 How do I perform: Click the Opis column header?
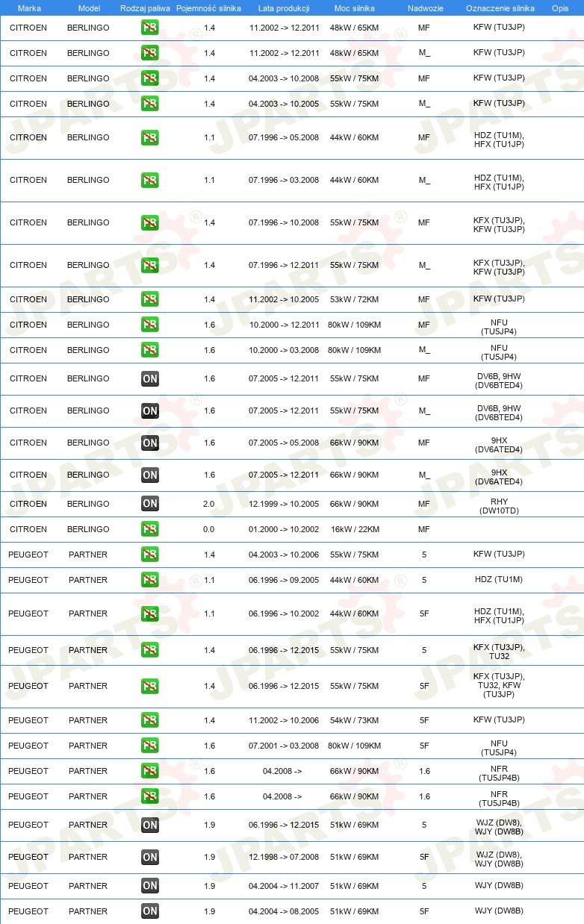pos(560,8)
